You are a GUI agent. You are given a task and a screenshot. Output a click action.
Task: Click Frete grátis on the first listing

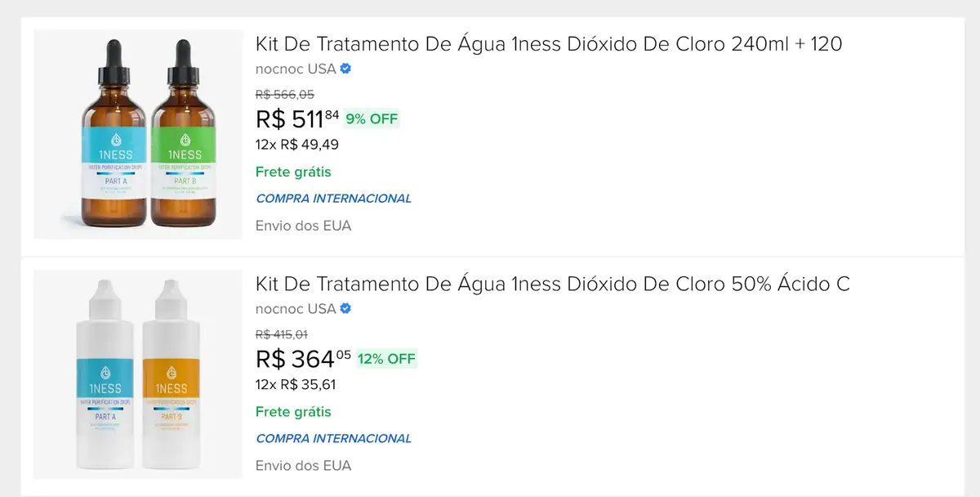[x=293, y=172]
